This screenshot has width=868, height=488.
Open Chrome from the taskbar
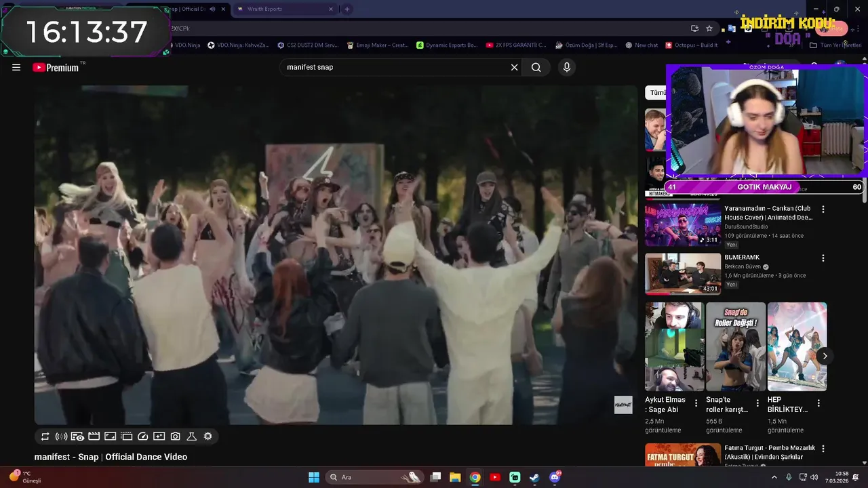click(x=475, y=477)
